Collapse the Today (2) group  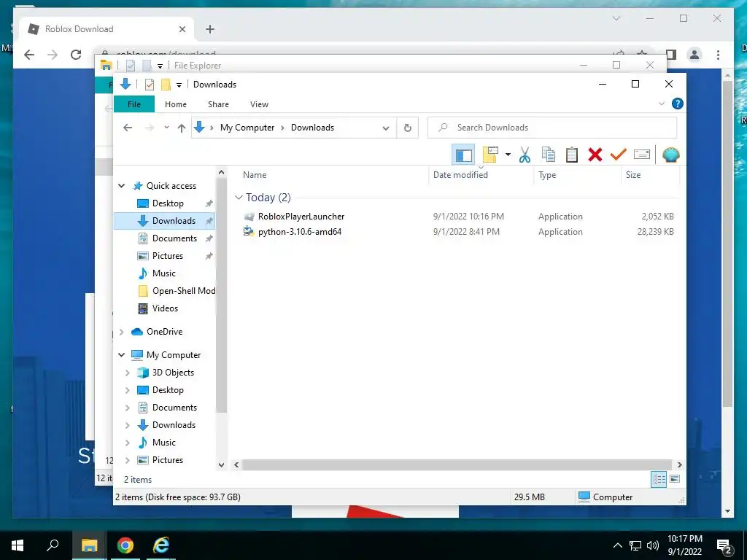(239, 197)
